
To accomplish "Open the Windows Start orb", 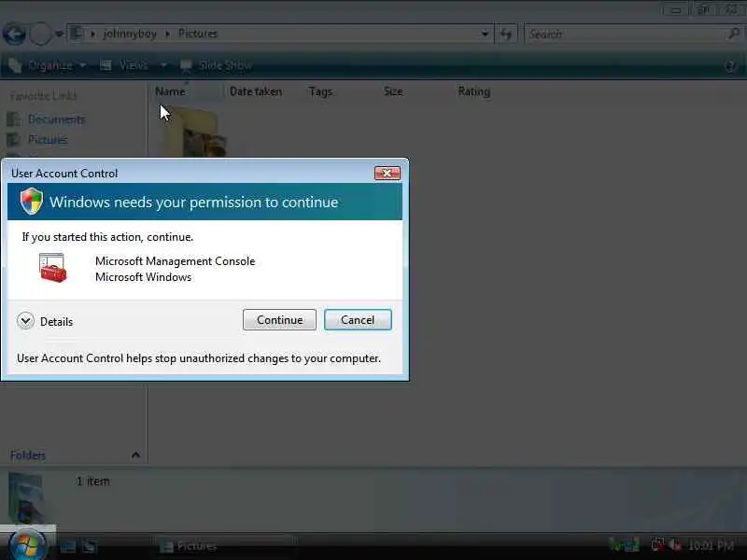I will pyautogui.click(x=27, y=545).
